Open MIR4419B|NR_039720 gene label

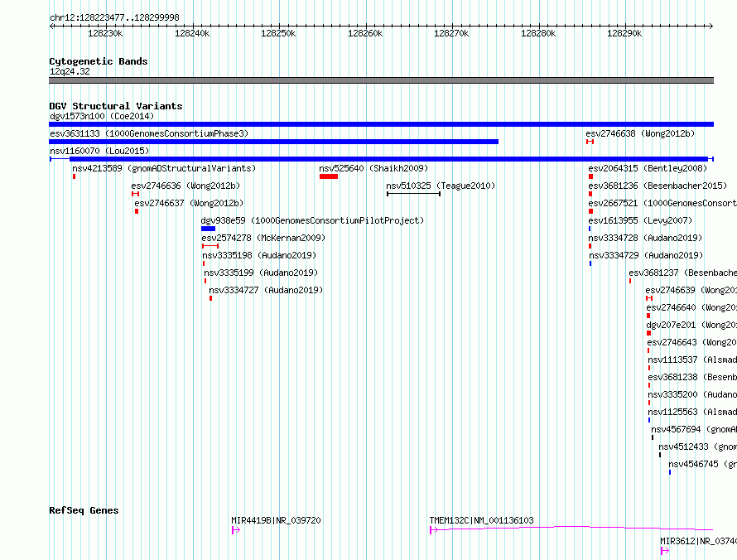(276, 520)
